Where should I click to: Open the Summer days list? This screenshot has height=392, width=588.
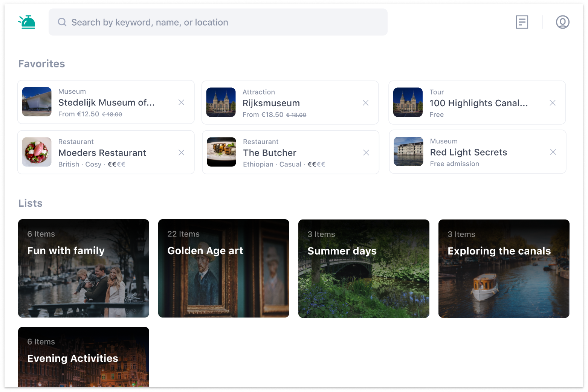tap(364, 268)
